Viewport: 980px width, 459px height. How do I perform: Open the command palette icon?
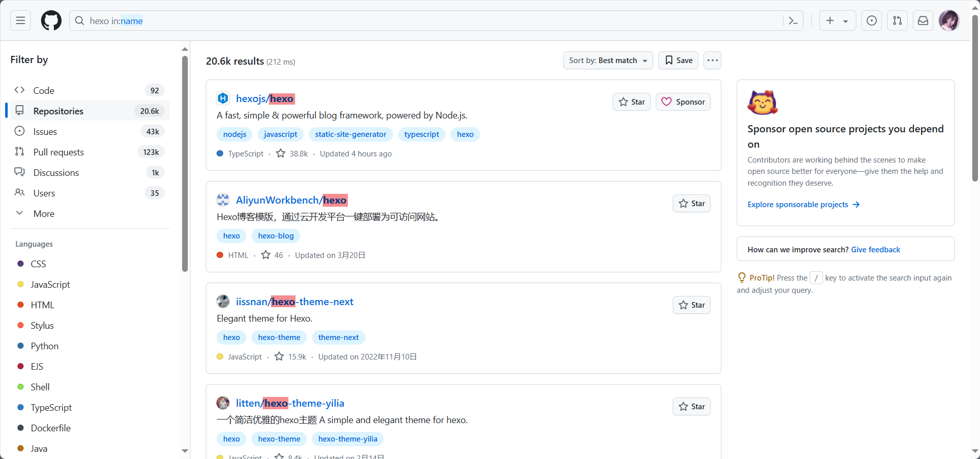(793, 21)
